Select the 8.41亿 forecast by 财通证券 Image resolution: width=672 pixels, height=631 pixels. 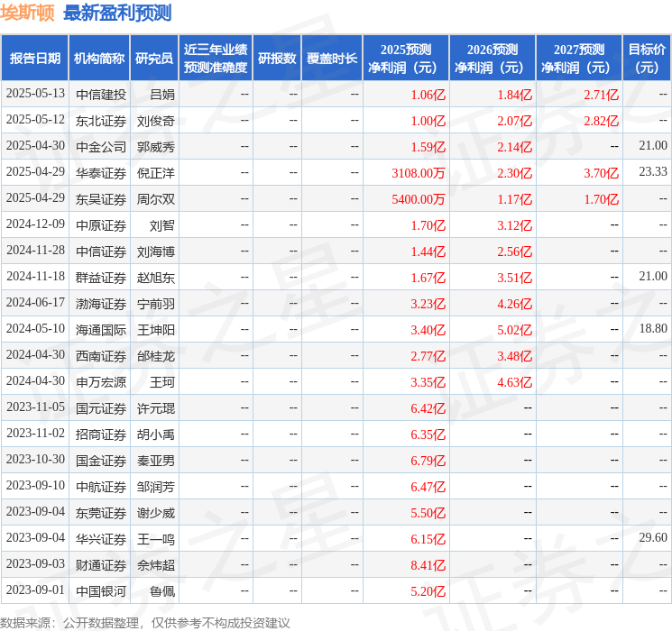click(428, 564)
